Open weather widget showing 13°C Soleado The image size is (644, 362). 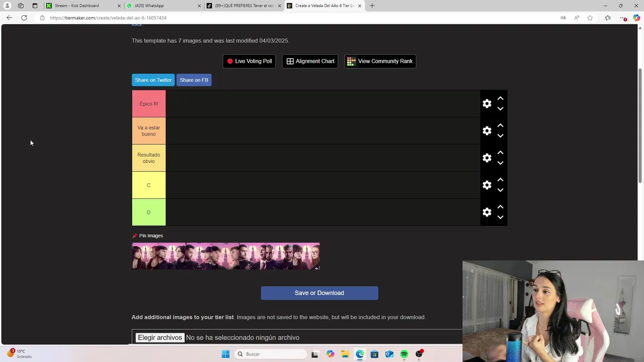(19, 354)
